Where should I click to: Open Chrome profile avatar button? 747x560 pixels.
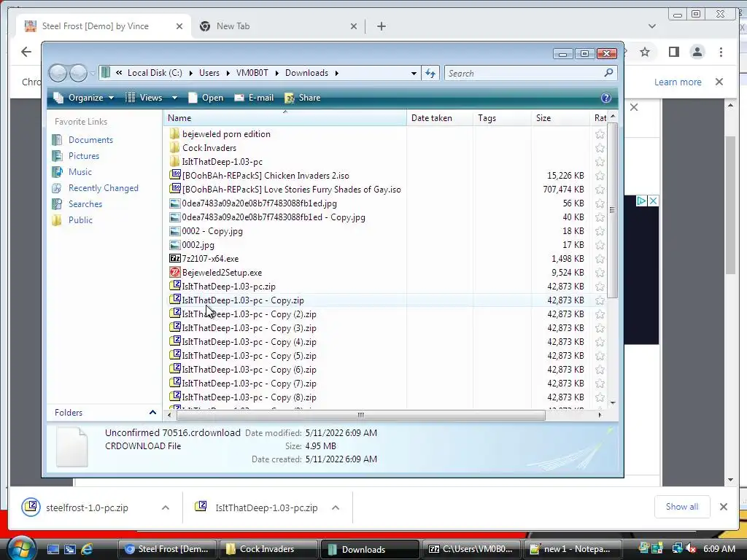click(697, 52)
